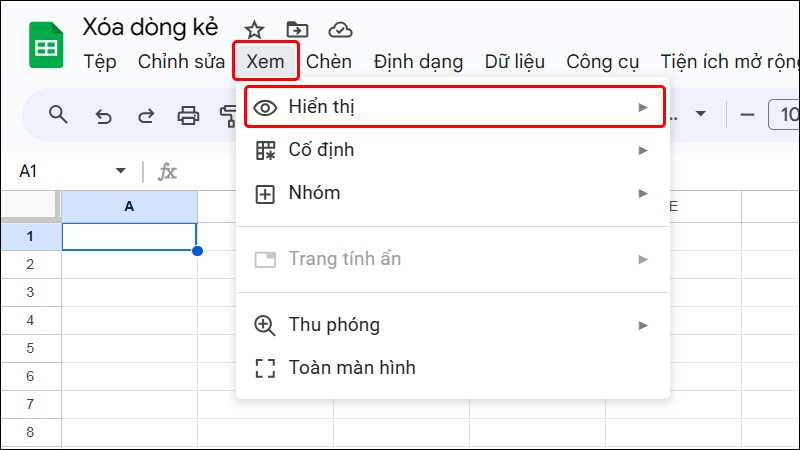Click the font size field
Viewport: 800px width, 450px height.
pos(784,114)
